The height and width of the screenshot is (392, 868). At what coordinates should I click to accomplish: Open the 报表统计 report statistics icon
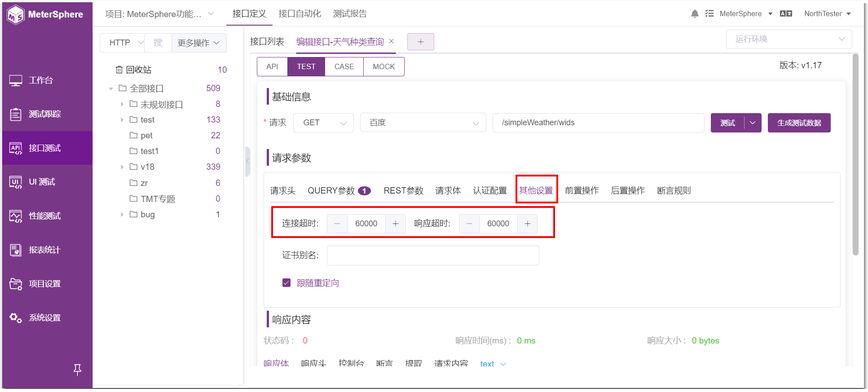(x=16, y=250)
